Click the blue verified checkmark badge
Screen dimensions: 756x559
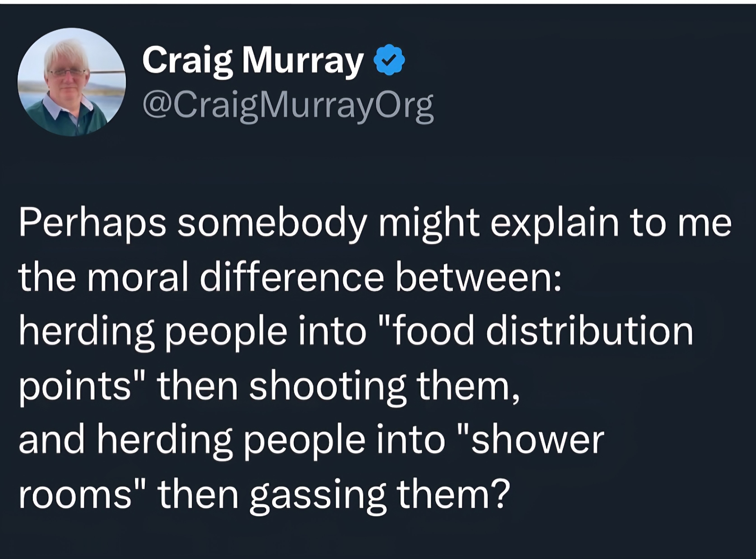[389, 61]
